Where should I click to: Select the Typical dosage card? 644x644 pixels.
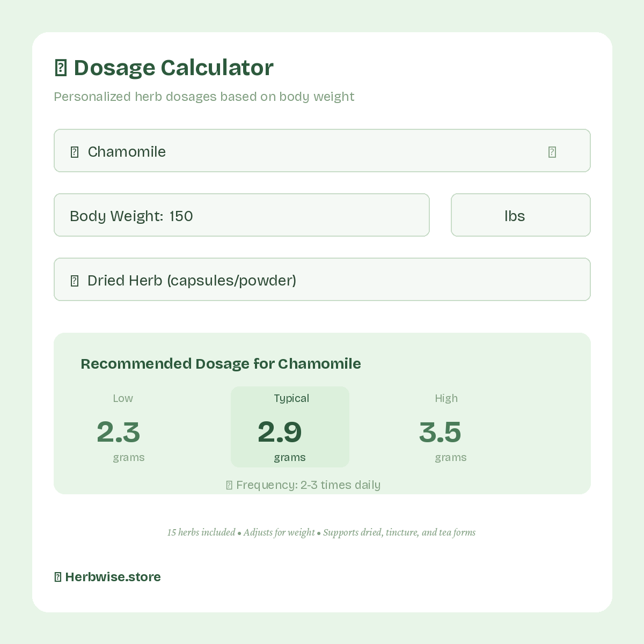click(290, 427)
